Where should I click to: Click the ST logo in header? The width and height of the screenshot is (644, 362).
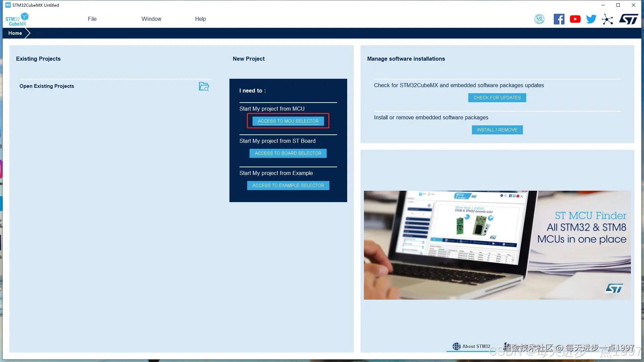(628, 19)
